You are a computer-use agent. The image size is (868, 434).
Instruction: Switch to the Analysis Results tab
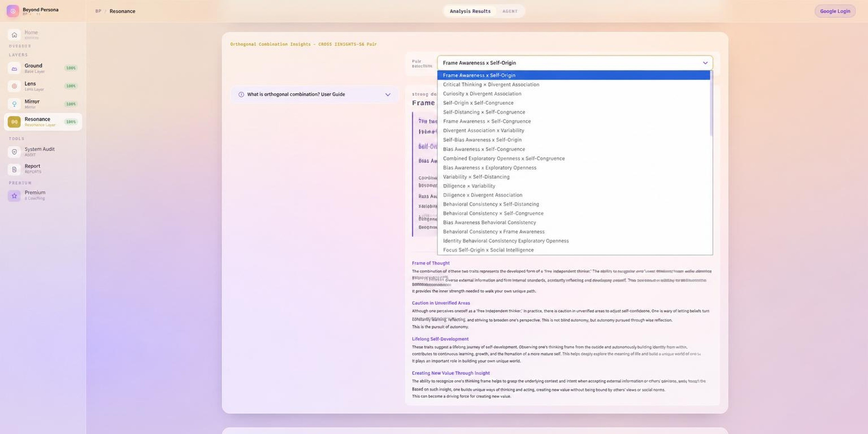click(x=470, y=11)
